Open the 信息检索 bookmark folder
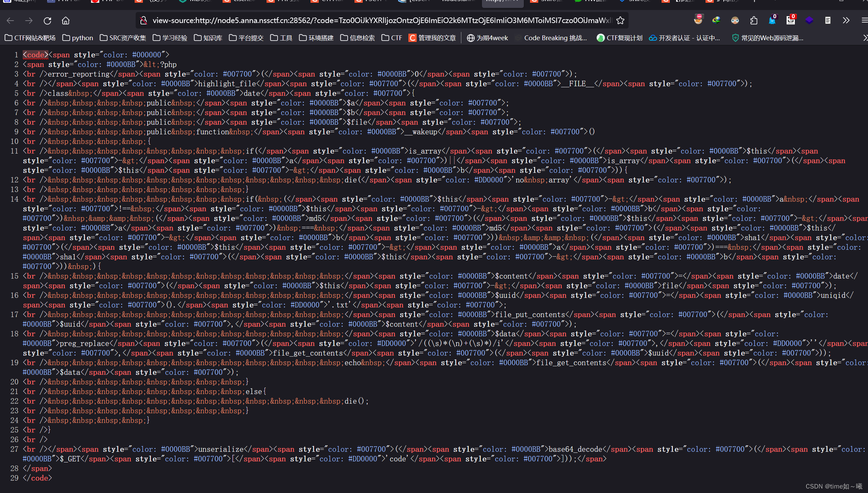Screen dimensions: 868x493 coord(358,38)
